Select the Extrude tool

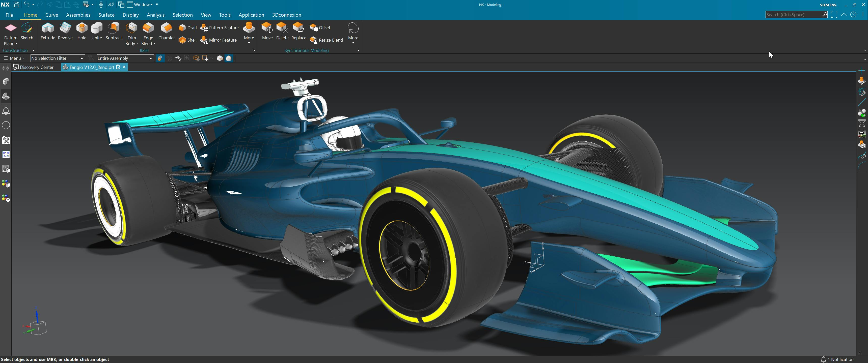(x=48, y=32)
